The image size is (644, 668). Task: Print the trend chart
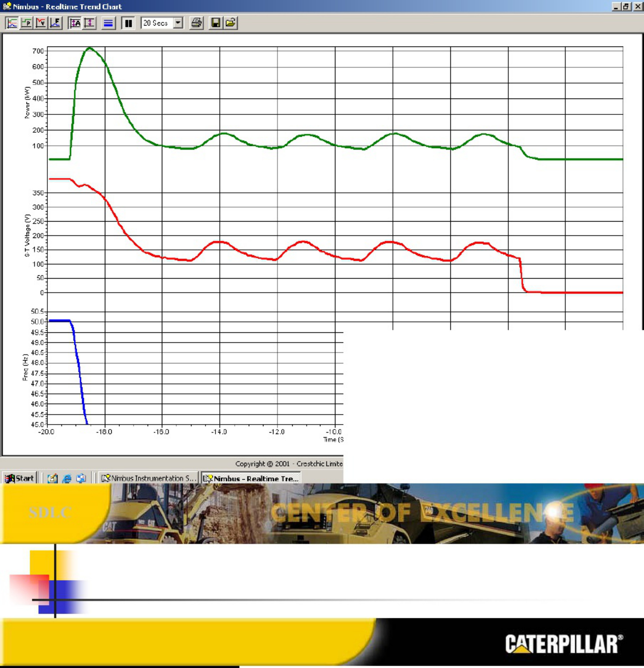[x=196, y=23]
